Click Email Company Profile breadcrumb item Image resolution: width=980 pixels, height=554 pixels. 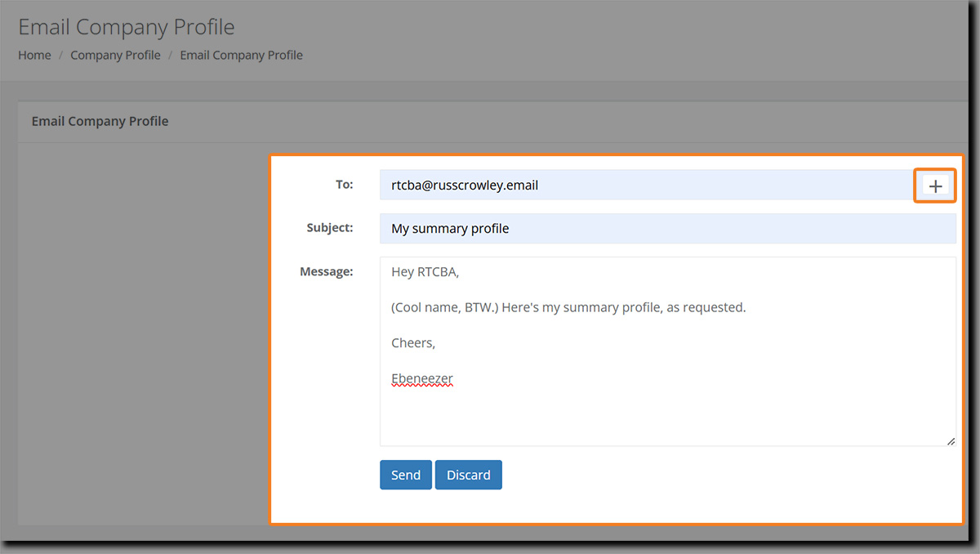tap(241, 55)
